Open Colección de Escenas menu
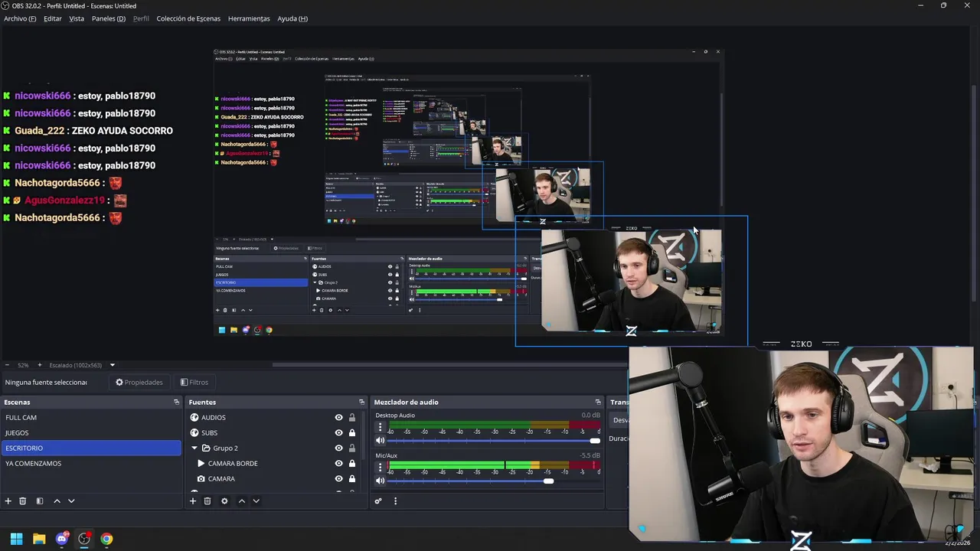980x551 pixels. pyautogui.click(x=188, y=18)
